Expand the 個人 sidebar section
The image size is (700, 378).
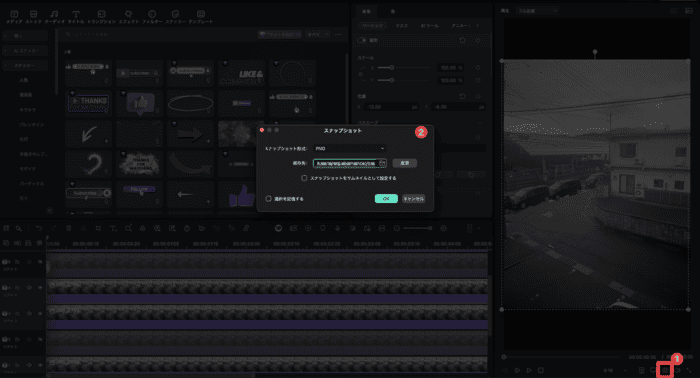tap(25, 36)
